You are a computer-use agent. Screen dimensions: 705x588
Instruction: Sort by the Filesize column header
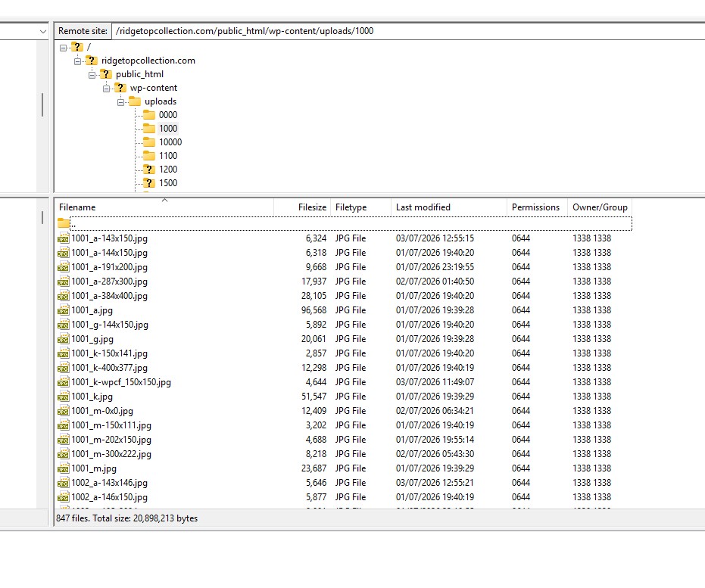(302, 207)
